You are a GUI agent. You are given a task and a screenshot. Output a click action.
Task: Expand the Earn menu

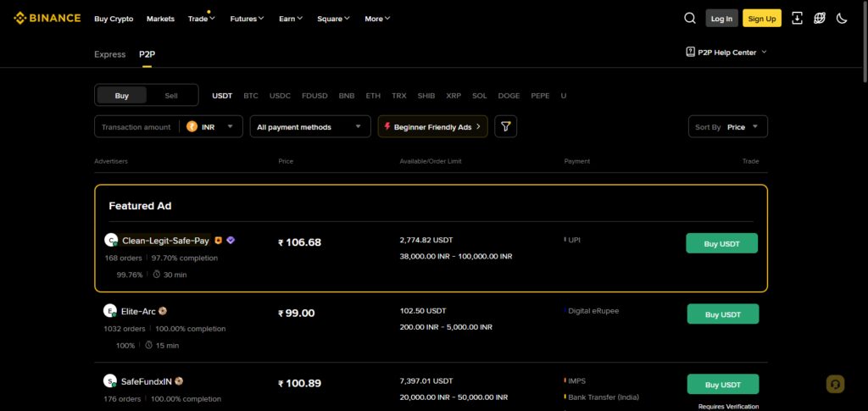pos(291,19)
